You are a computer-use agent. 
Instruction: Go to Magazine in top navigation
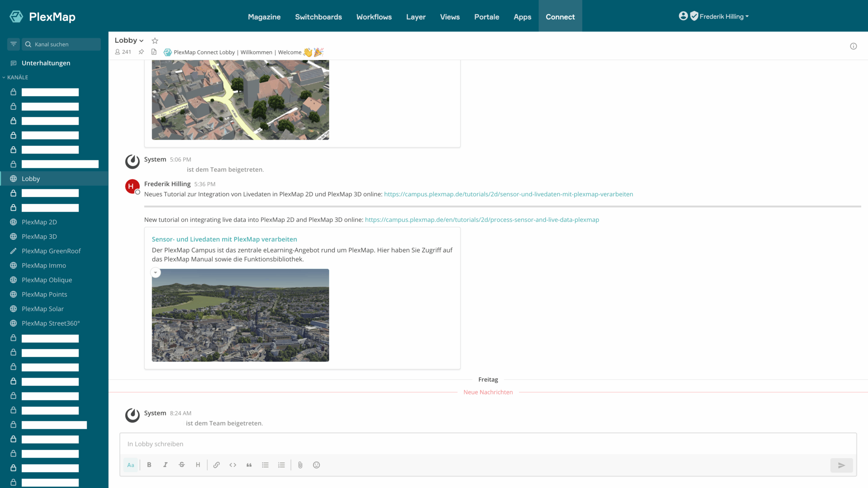(x=264, y=17)
